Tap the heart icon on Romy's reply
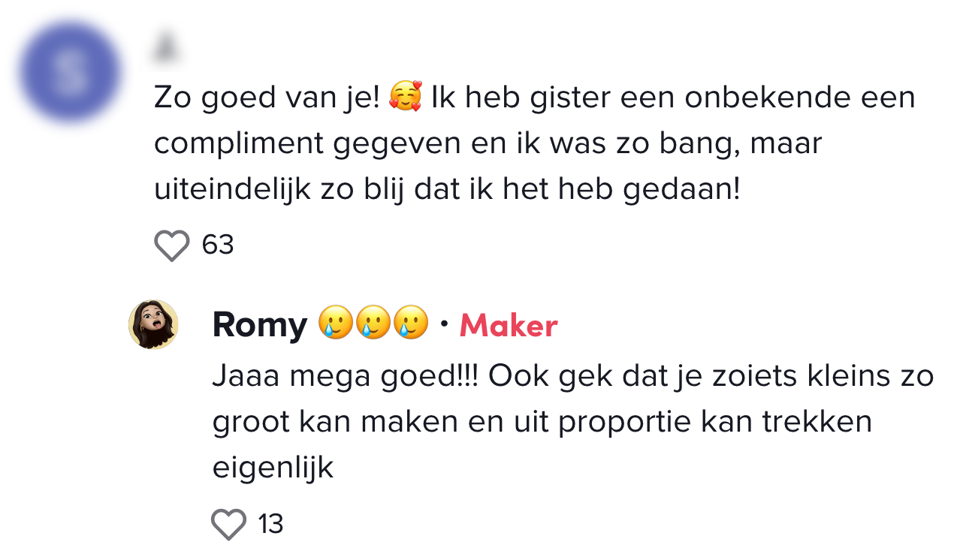The image size is (960, 560). pyautogui.click(x=228, y=524)
